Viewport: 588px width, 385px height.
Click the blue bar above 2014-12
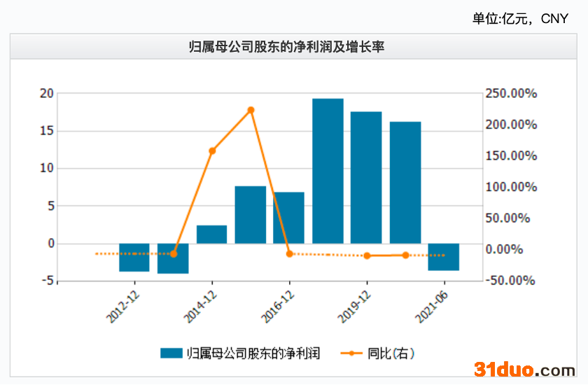point(211,234)
